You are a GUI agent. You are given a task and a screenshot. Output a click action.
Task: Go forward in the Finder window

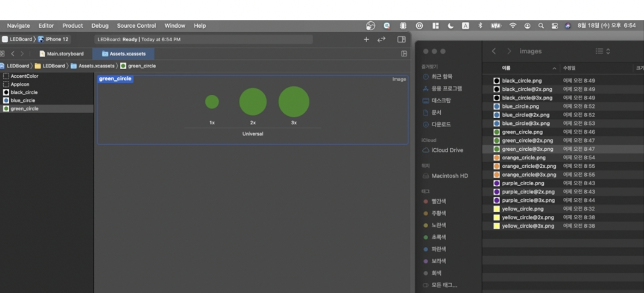point(509,51)
